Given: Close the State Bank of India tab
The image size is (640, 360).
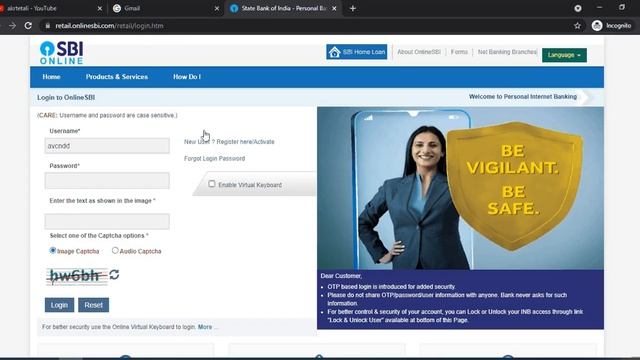Looking at the screenshot, I should tap(334, 8).
